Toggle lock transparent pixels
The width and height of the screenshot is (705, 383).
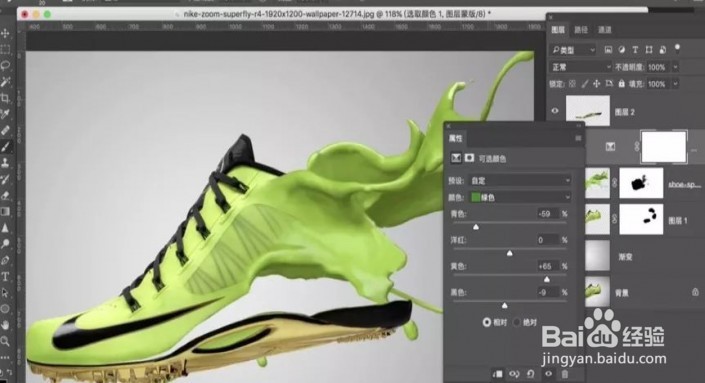(572, 84)
